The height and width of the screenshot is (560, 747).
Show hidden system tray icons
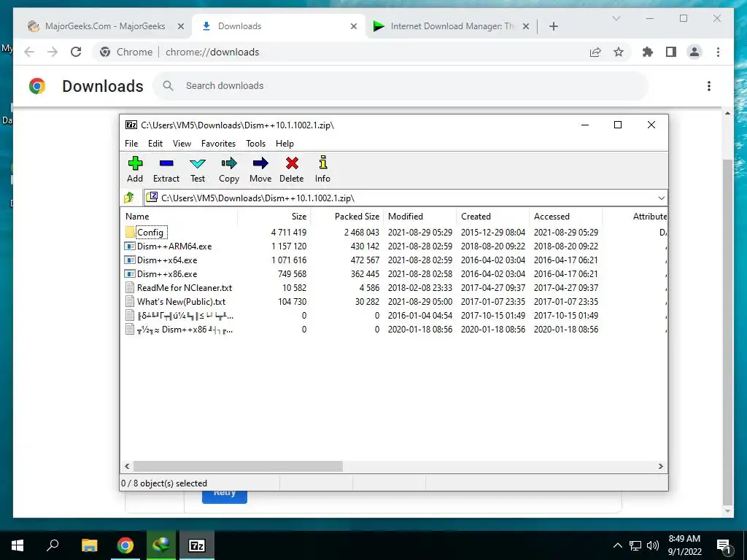[x=617, y=545]
